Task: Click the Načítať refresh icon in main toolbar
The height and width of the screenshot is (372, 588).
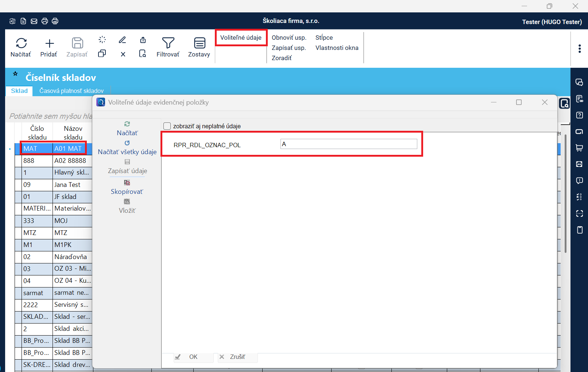Action: (21, 43)
